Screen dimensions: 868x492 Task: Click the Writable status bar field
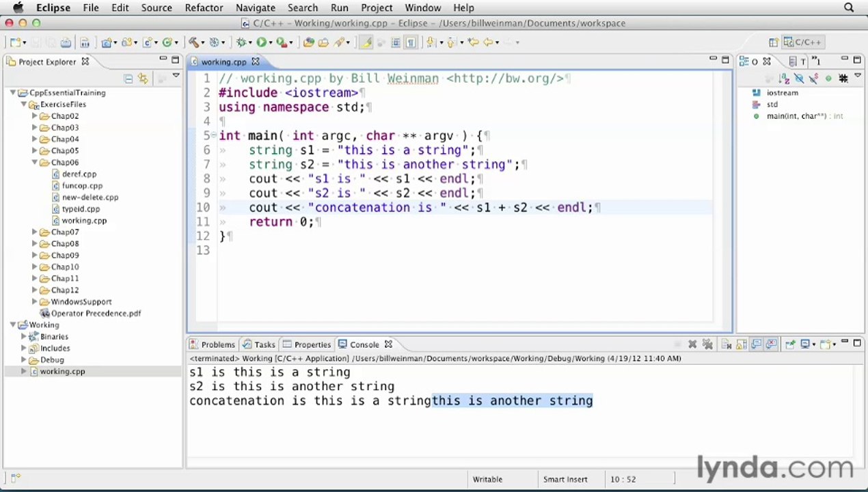pos(487,479)
